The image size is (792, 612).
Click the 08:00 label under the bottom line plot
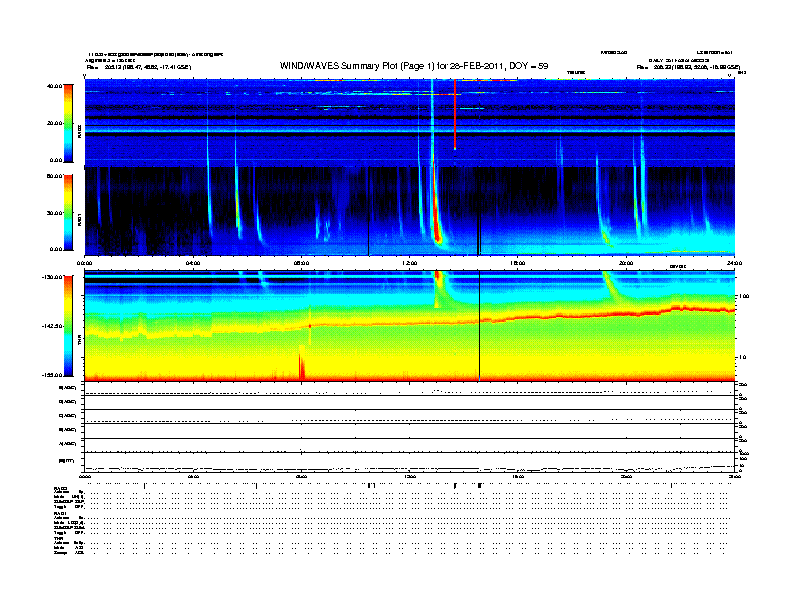tap(301, 476)
